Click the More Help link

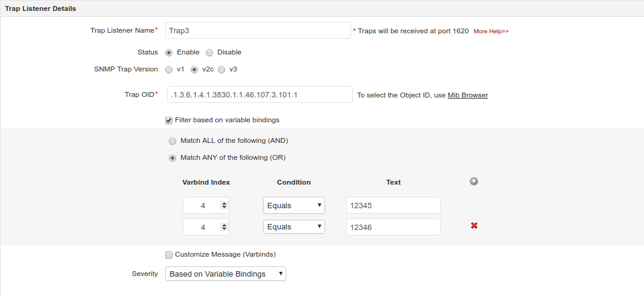click(x=491, y=31)
